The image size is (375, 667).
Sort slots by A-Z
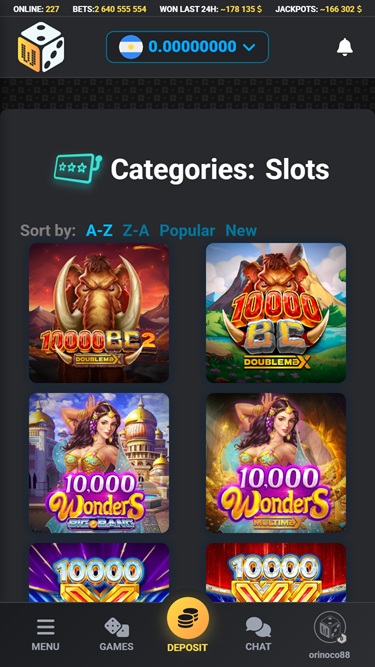pos(99,231)
